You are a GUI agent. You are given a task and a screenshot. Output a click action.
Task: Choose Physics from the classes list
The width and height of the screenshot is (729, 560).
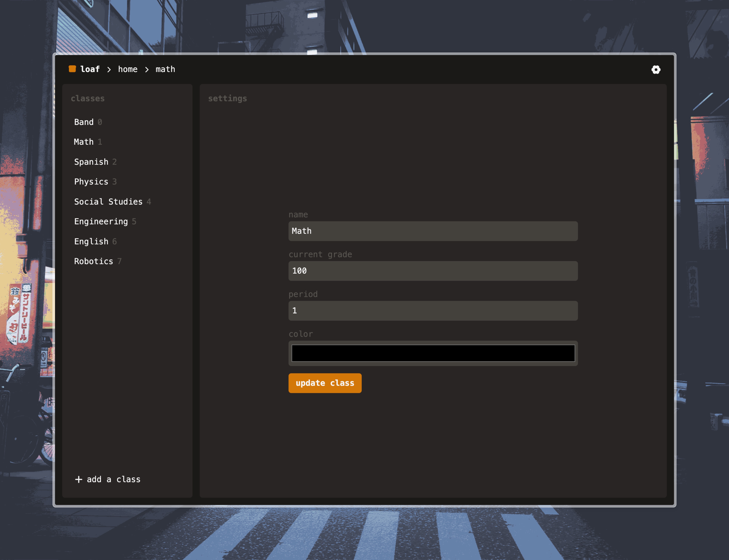pyautogui.click(x=91, y=182)
